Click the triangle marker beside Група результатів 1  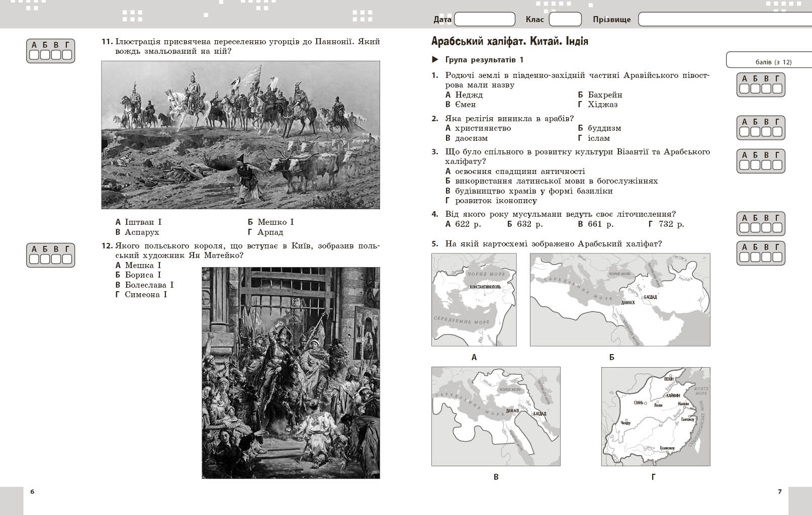pos(435,60)
